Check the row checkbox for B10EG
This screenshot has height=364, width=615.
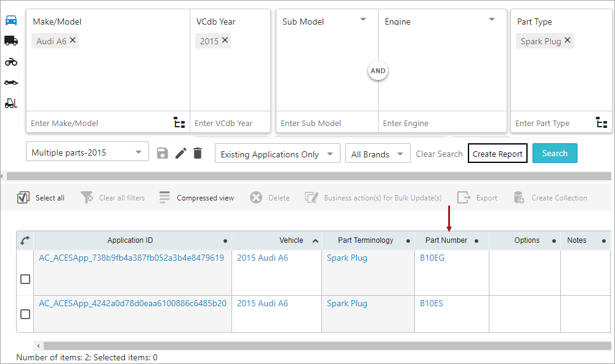point(25,279)
